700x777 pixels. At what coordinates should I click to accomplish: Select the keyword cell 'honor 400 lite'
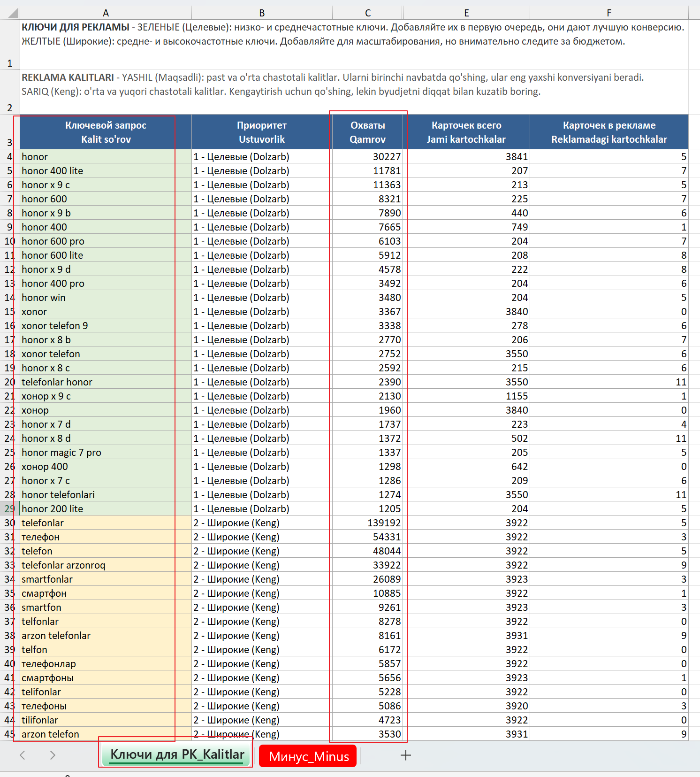[x=106, y=170]
